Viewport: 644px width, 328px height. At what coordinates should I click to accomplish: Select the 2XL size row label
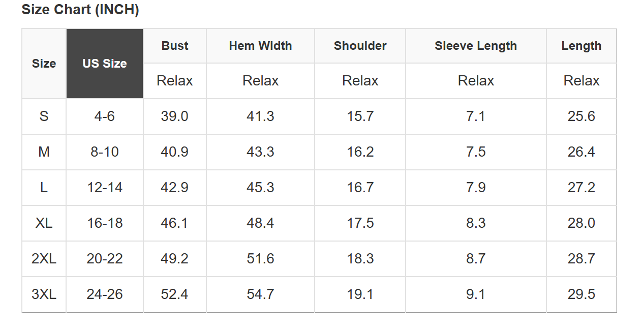[44, 259]
